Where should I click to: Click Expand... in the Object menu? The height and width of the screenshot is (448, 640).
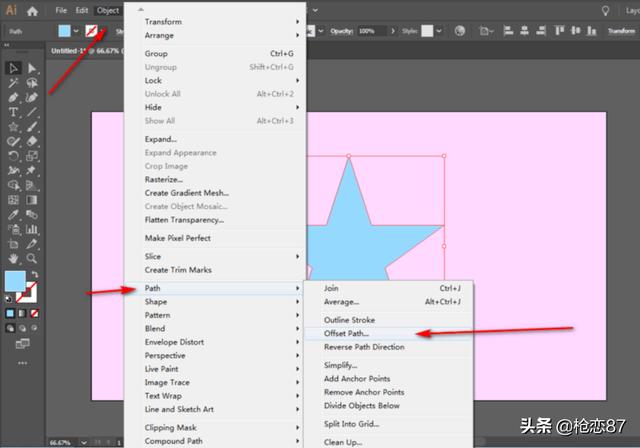point(160,139)
